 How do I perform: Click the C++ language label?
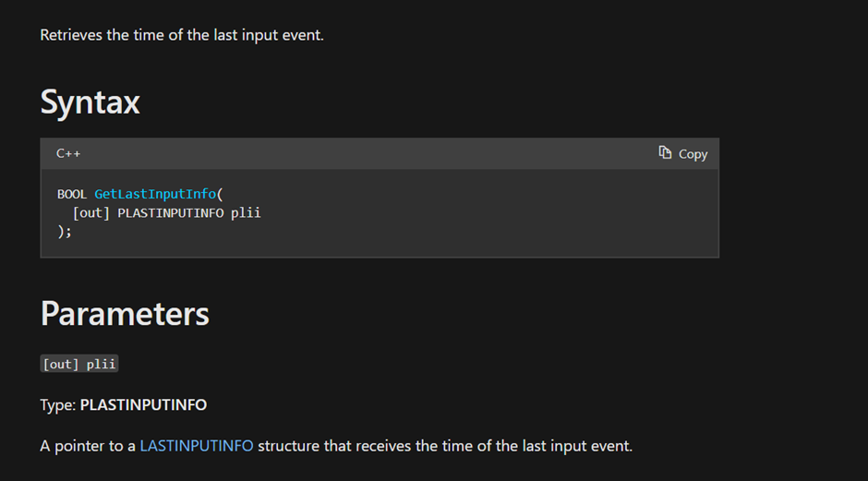tap(68, 153)
